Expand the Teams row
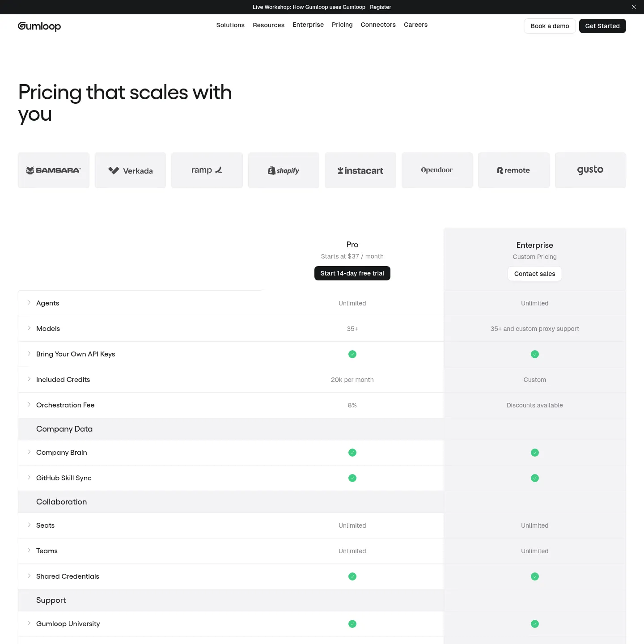This screenshot has height=644, width=644. click(x=29, y=551)
